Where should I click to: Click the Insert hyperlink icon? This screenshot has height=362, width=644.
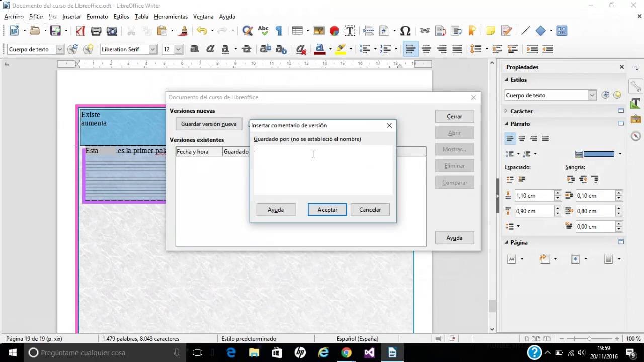(425, 31)
